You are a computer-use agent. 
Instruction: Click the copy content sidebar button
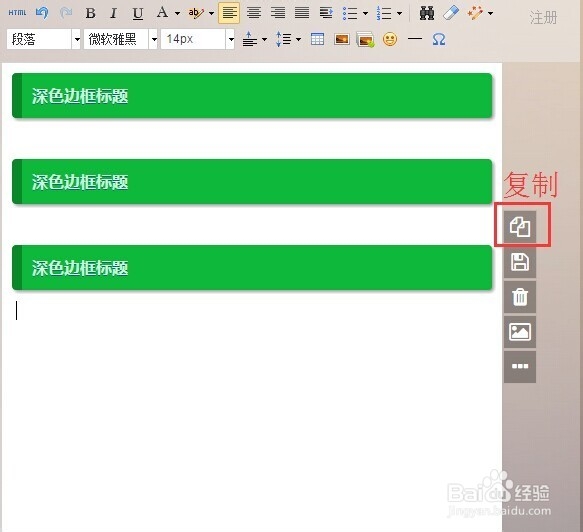click(520, 227)
